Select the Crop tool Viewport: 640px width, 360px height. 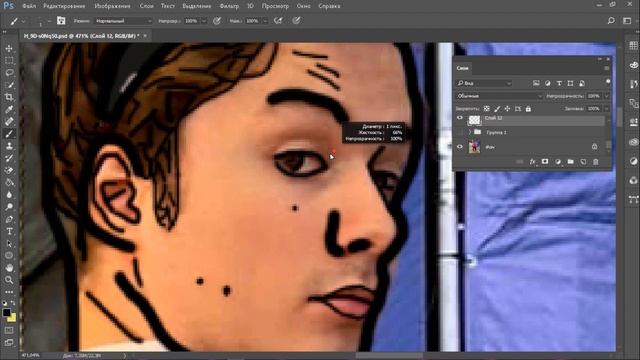pyautogui.click(x=9, y=97)
